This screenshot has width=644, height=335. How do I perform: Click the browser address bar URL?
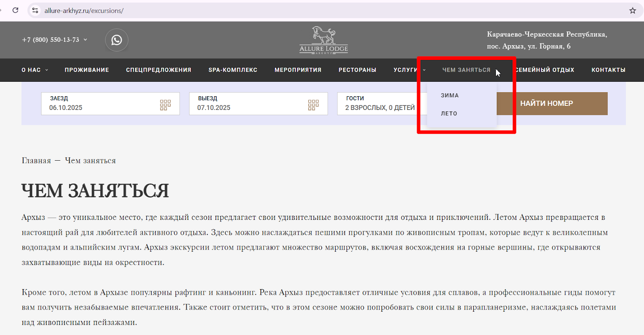click(x=84, y=11)
